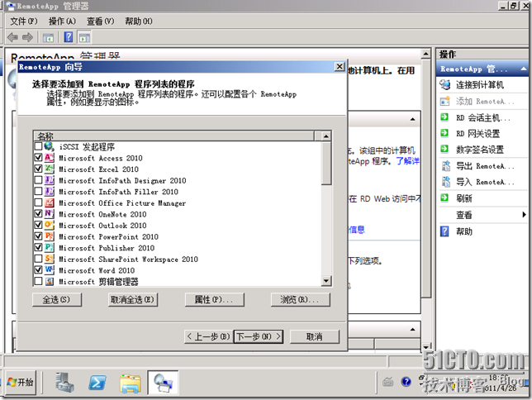The width and height of the screenshot is (532, 400).
Task: Click the Help icon in toolbar
Action: pos(69,37)
